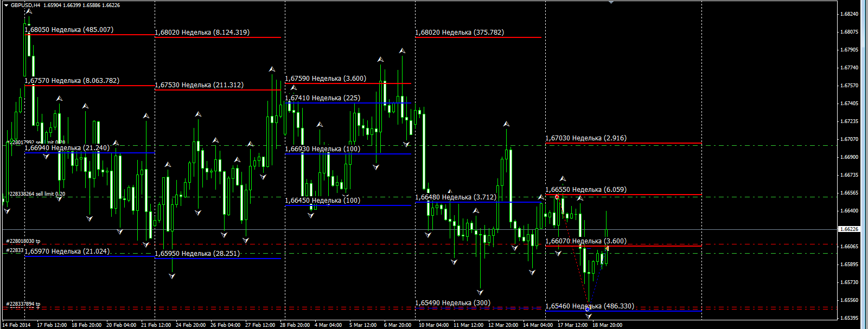Image resolution: width=868 pixels, height=329 pixels.
Task: Click time axis label '28 Feb 20:00'
Action: [295, 325]
